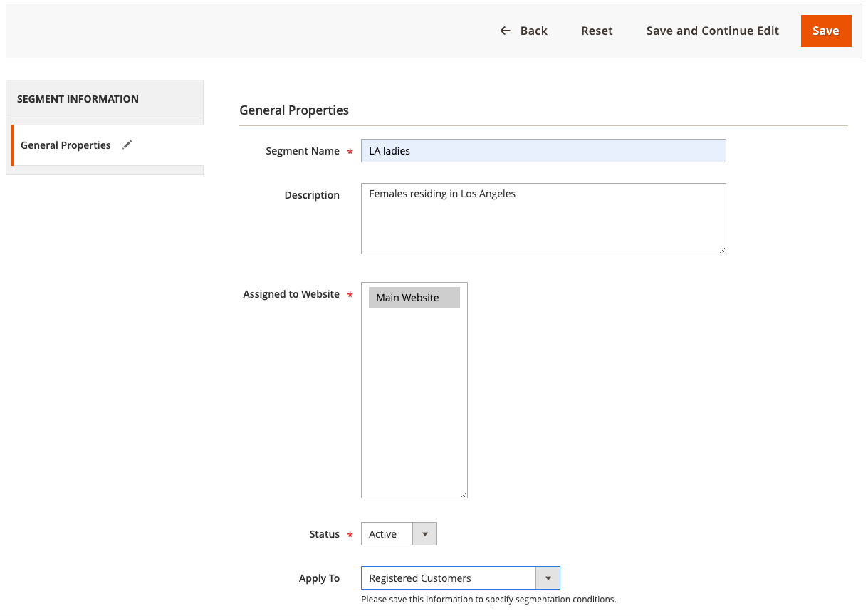Click the Description field label
The image size is (868, 616).
coord(312,195)
